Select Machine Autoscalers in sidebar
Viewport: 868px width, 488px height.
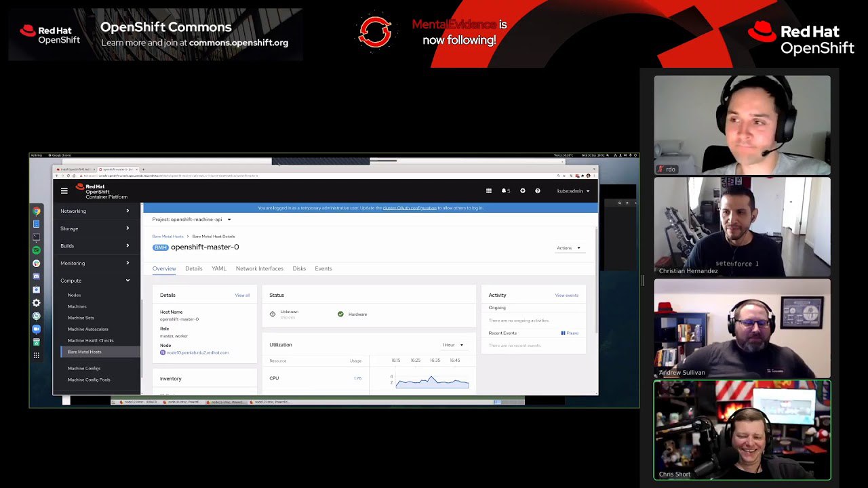coord(88,329)
